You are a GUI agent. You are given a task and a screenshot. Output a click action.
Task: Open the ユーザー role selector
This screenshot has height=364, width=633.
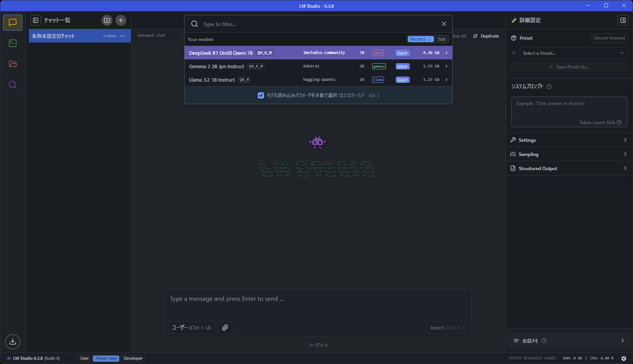pos(191,328)
